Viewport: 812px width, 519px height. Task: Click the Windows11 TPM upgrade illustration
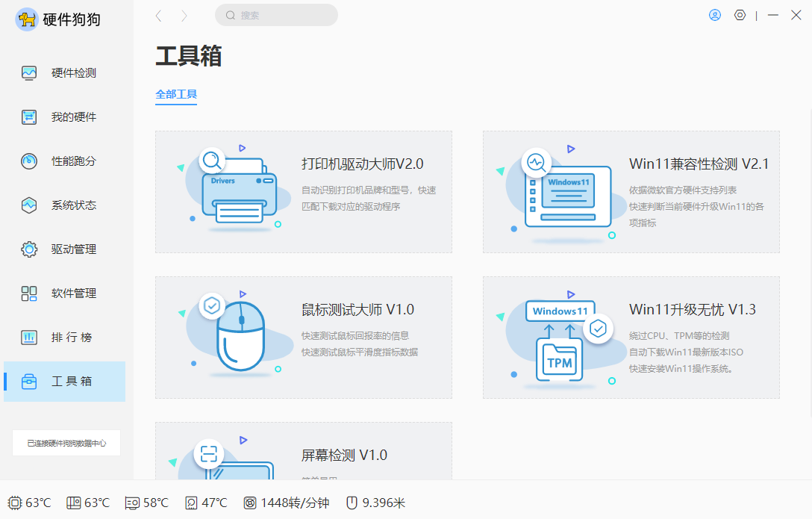coord(560,340)
